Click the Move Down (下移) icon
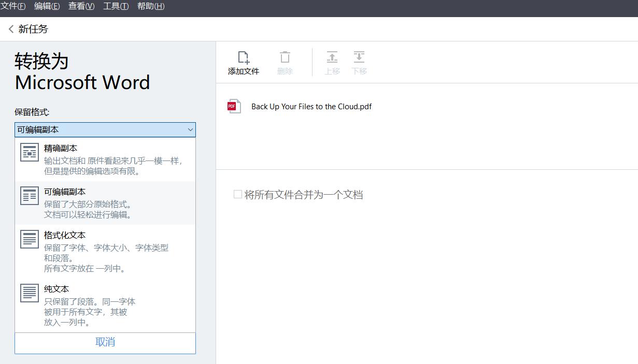 tap(359, 57)
